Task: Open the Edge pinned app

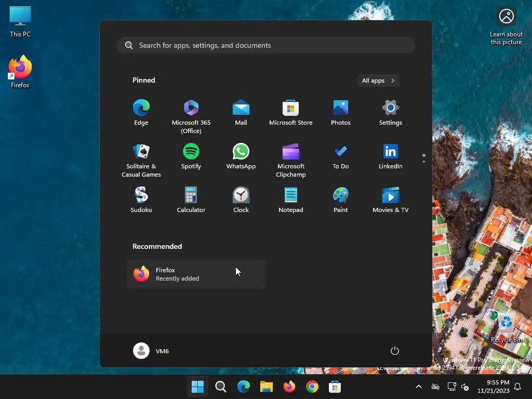Action: (141, 113)
